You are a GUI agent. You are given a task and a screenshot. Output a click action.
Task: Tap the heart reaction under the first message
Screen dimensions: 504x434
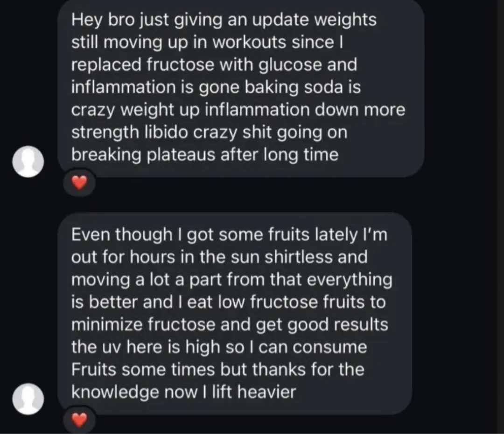pos(79,183)
